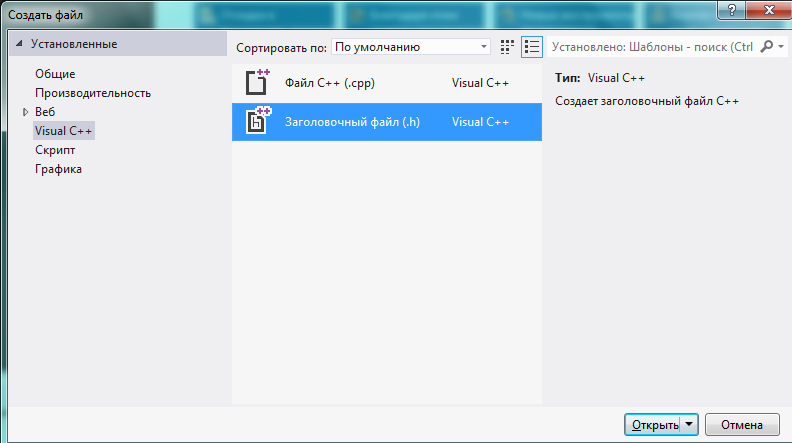The image size is (792, 443).
Task: Click the magnifier icon in template search
Action: click(x=767, y=47)
